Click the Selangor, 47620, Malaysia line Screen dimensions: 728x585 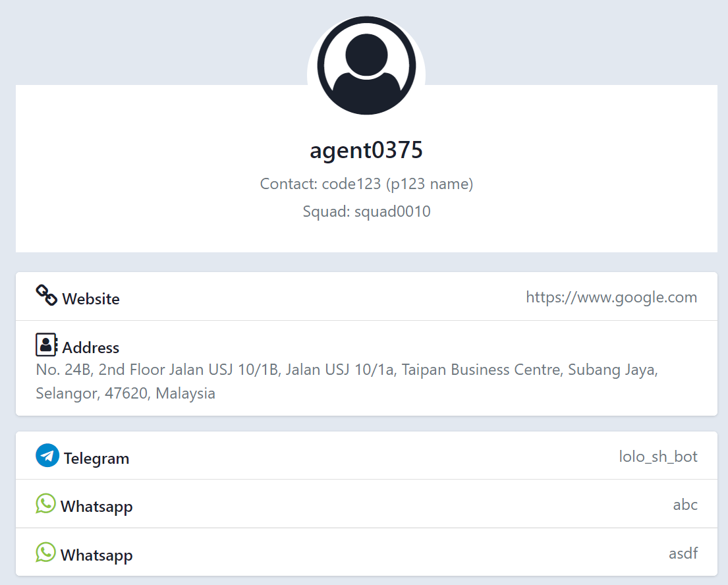[x=126, y=394]
